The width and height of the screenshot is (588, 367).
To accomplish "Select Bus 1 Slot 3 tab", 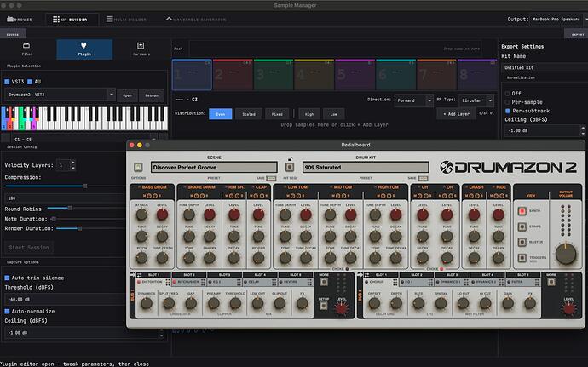I will click(224, 275).
